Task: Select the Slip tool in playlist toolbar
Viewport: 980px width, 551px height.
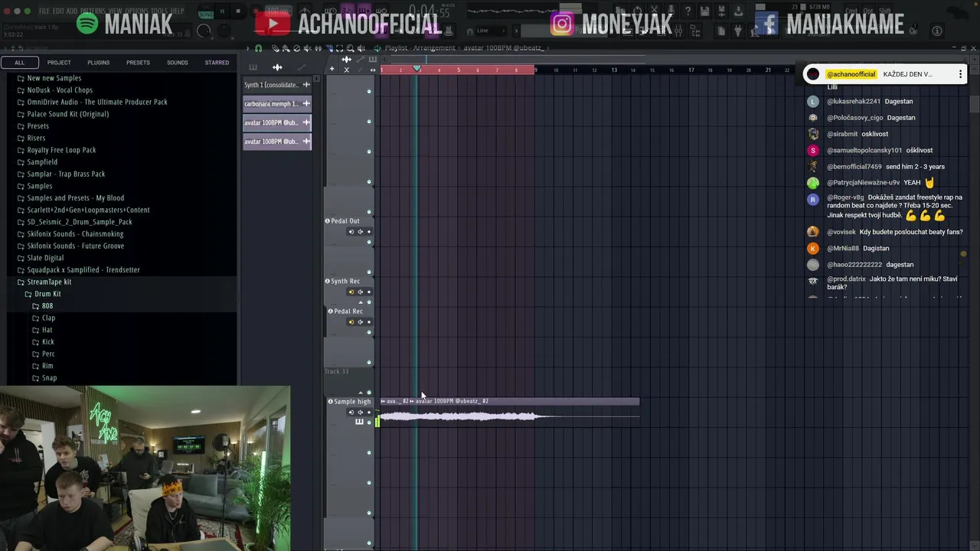Action: [318, 48]
